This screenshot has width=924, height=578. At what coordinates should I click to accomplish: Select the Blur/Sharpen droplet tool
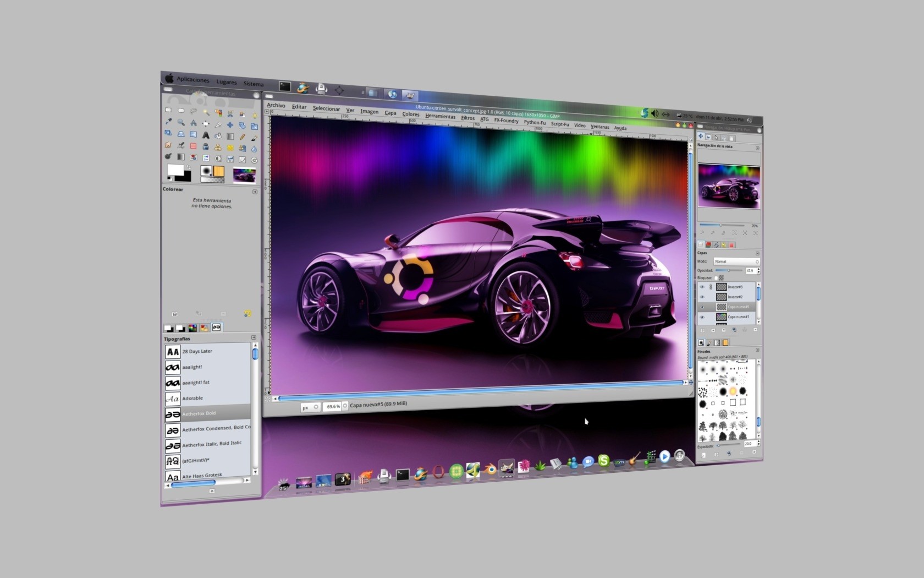click(254, 149)
